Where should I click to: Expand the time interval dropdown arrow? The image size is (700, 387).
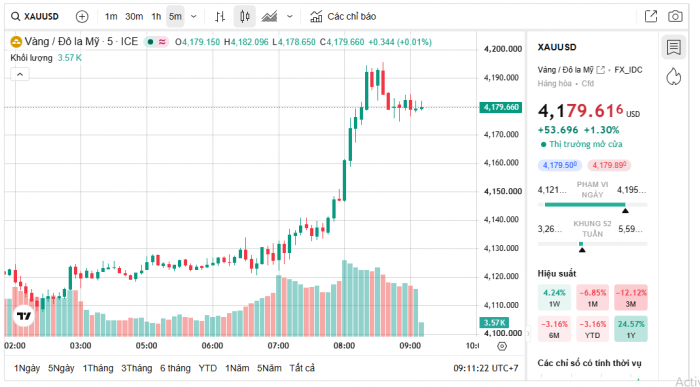coord(193,17)
